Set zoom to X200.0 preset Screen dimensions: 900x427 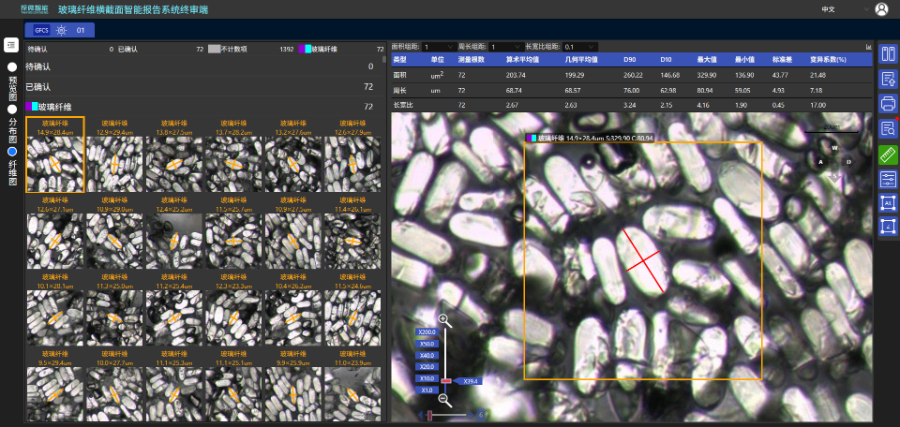point(427,331)
